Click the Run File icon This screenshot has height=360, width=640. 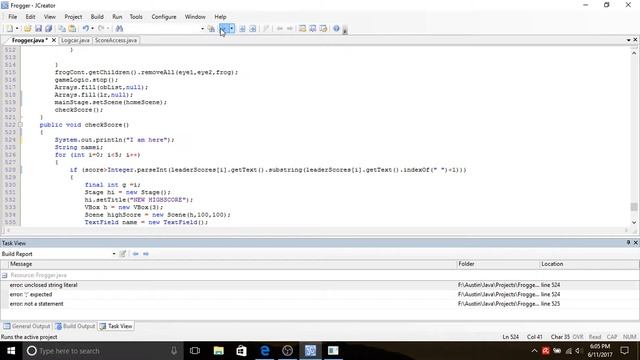click(253, 29)
